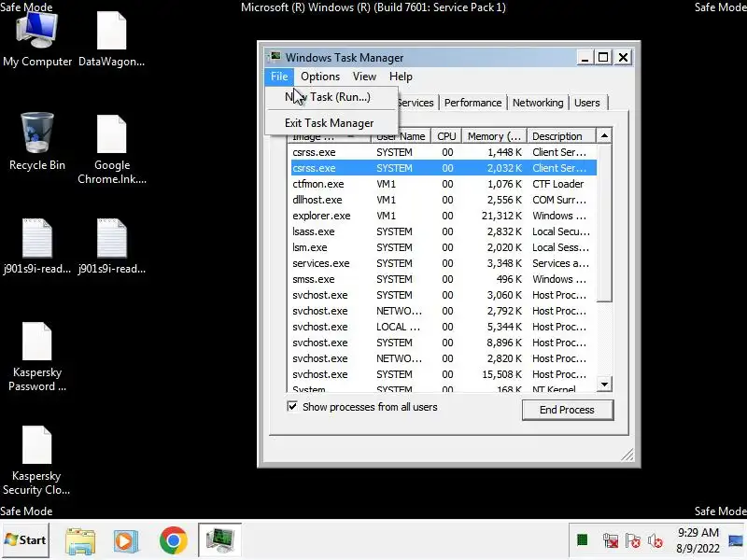This screenshot has width=747, height=560.
Task: Select the csrss.exe row using 1,448 K
Action: click(443, 152)
